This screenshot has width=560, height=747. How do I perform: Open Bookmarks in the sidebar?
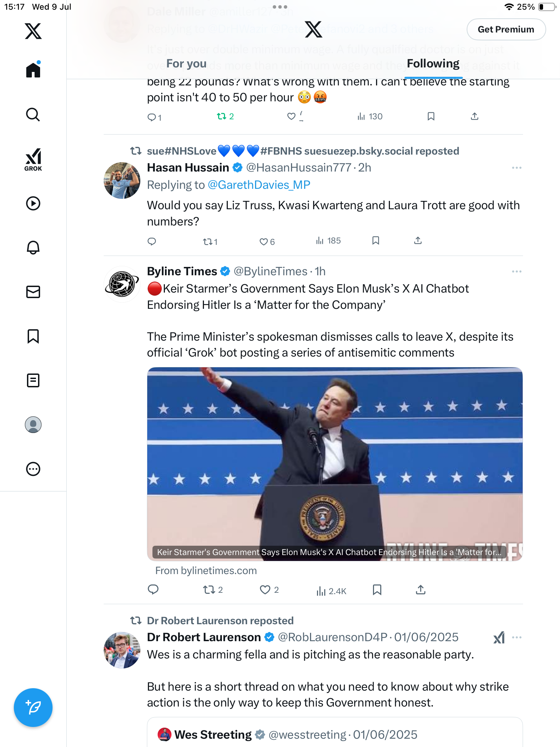[33, 336]
